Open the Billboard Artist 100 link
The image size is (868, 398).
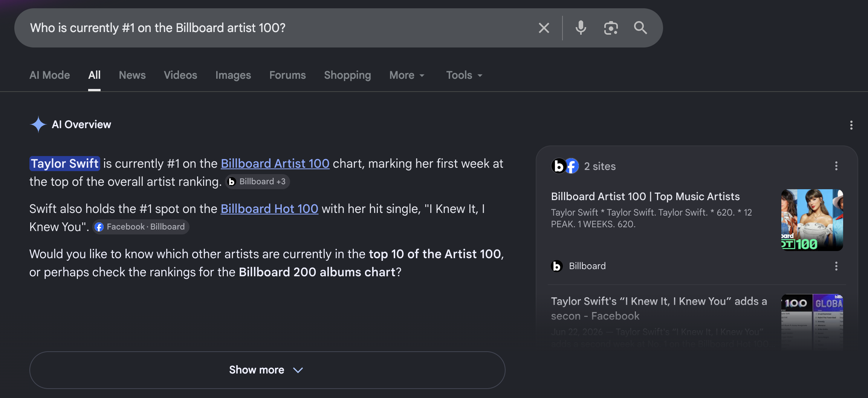coord(275,164)
